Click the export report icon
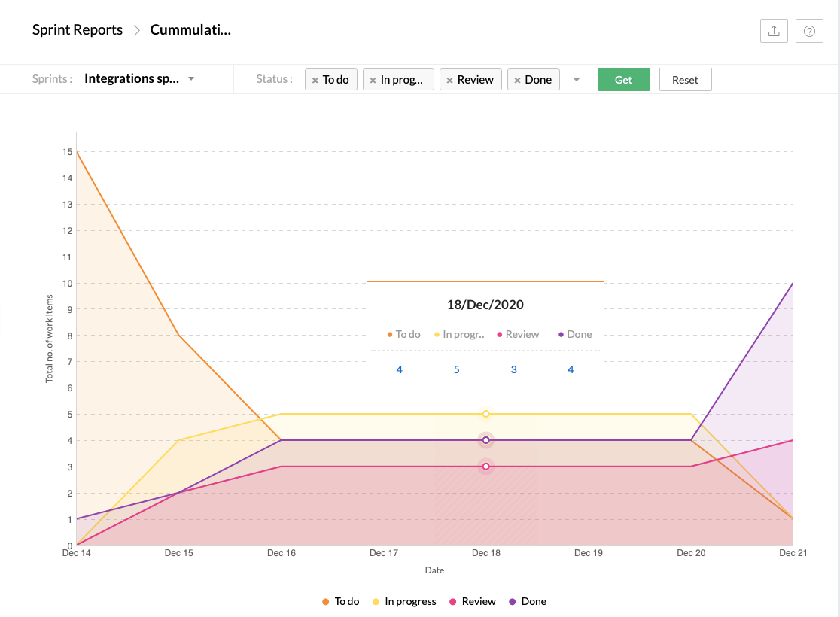This screenshot has height=617, width=840. point(774,30)
